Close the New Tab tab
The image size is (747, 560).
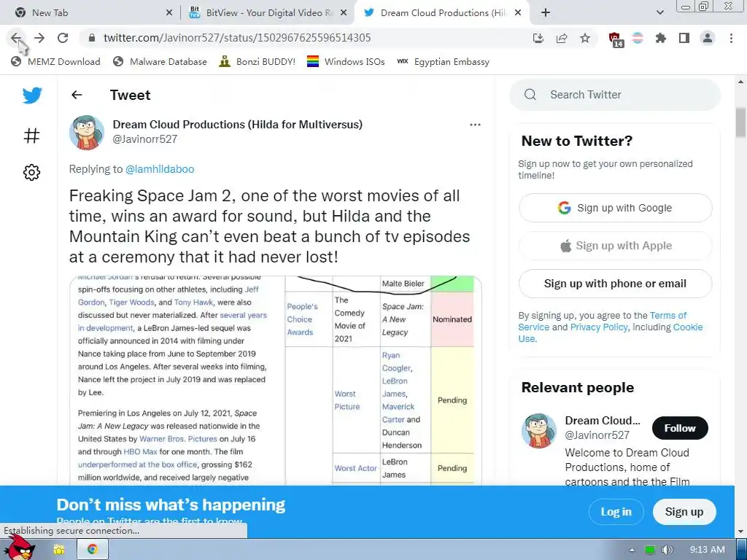coord(169,13)
